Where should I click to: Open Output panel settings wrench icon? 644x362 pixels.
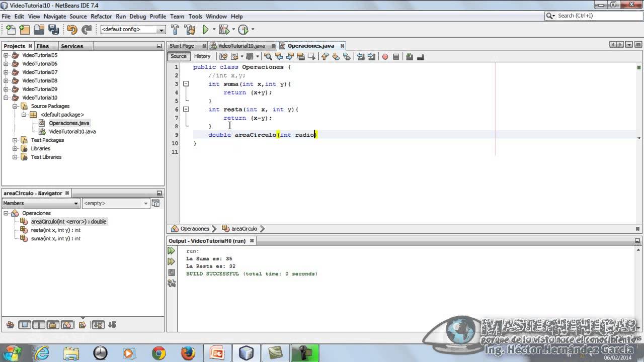point(171,284)
